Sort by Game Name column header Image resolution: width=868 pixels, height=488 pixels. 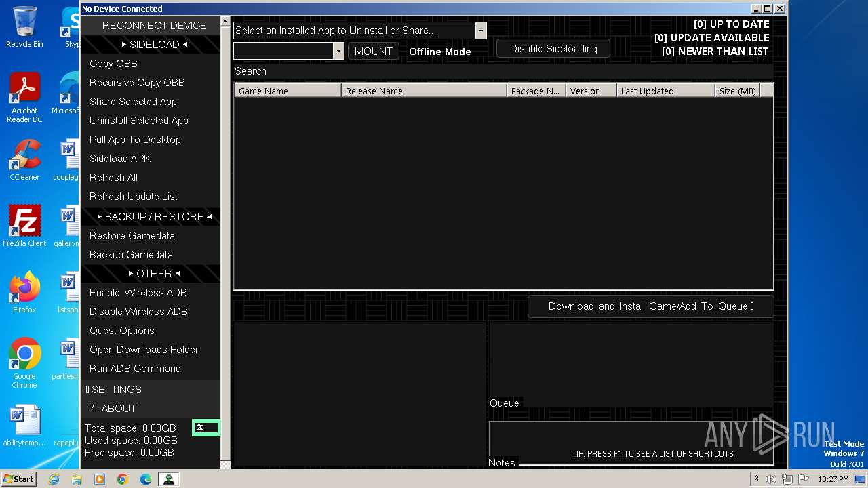(288, 91)
